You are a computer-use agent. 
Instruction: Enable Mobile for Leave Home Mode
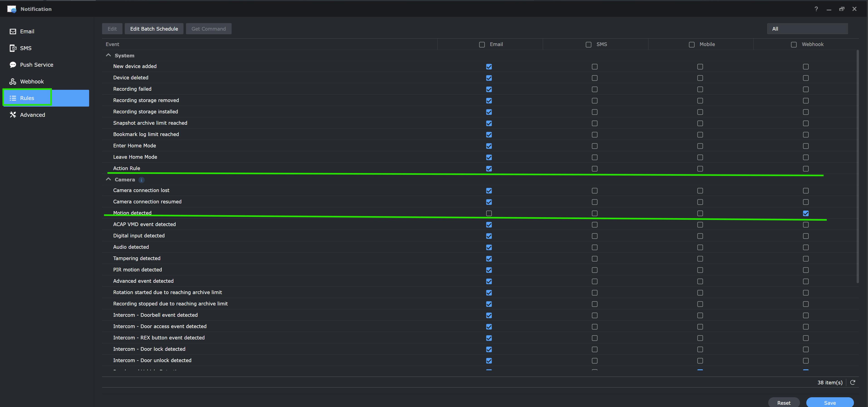[700, 157]
